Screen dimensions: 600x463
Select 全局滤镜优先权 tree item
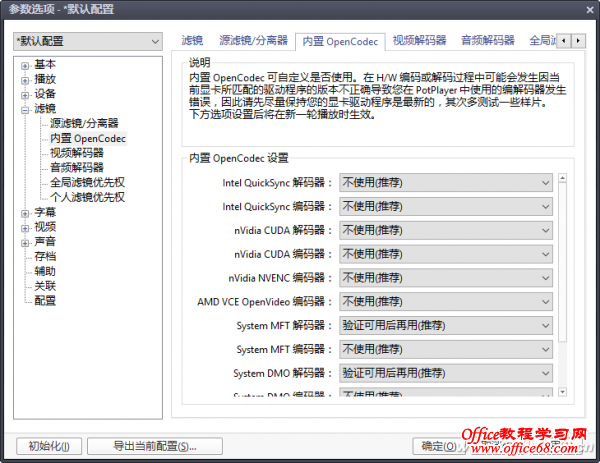pyautogui.click(x=87, y=183)
